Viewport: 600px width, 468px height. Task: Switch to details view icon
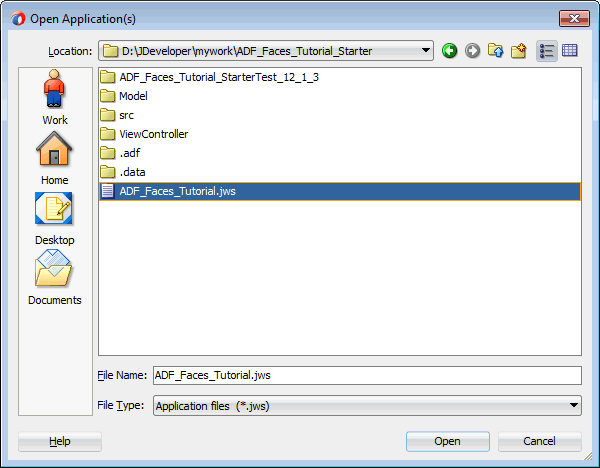(569, 51)
